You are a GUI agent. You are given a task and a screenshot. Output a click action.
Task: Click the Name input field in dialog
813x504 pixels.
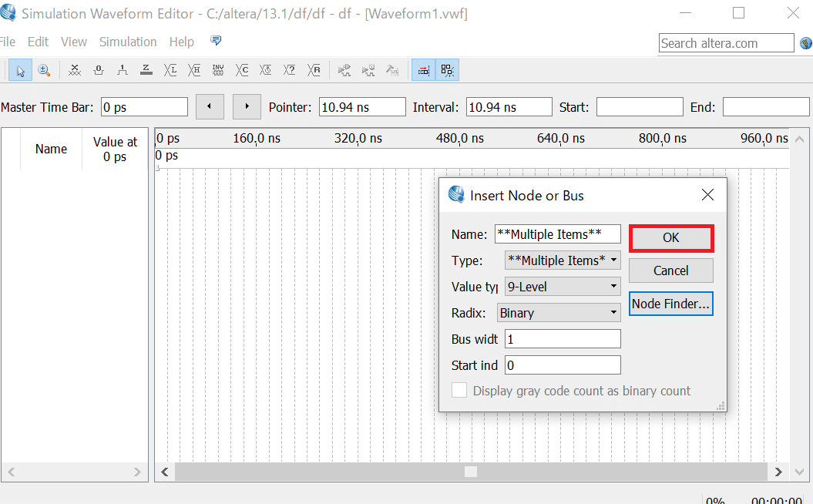[x=558, y=234]
